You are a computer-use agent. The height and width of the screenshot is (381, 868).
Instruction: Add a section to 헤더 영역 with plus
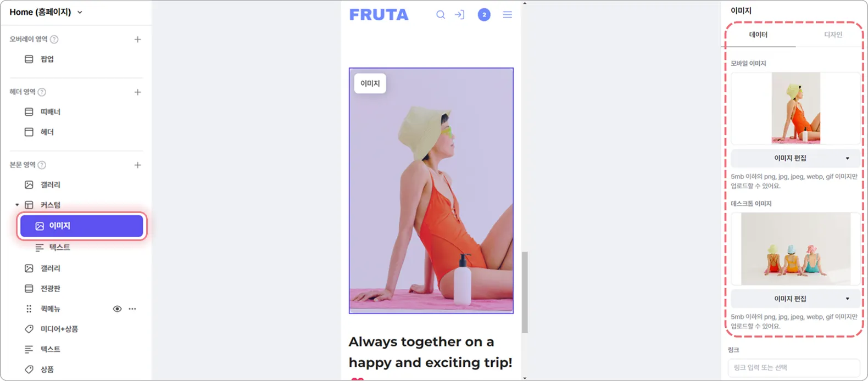tap(137, 92)
